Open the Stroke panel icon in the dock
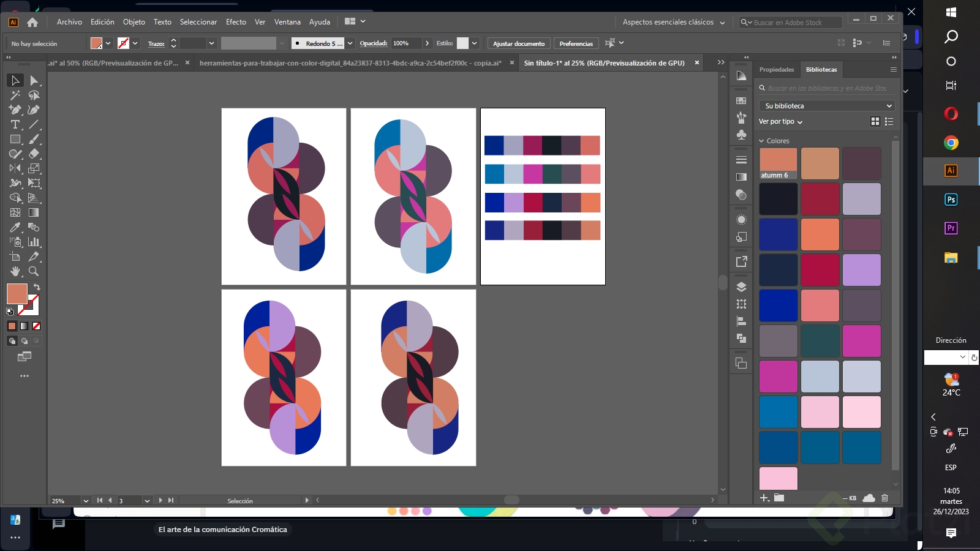Image resolution: width=980 pixels, height=551 pixels. pyautogui.click(x=741, y=160)
